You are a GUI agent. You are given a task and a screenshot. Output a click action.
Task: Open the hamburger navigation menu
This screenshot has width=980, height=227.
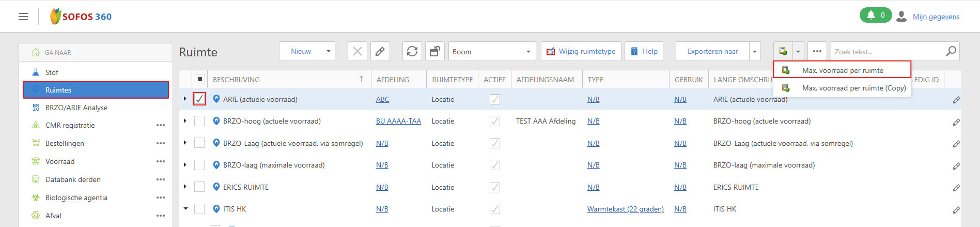(x=23, y=17)
